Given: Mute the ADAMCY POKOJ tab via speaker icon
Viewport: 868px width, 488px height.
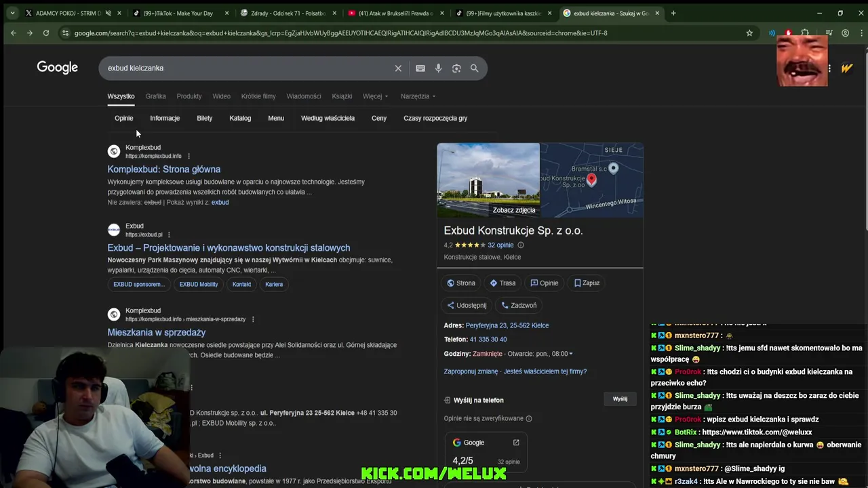Looking at the screenshot, I should pyautogui.click(x=108, y=13).
